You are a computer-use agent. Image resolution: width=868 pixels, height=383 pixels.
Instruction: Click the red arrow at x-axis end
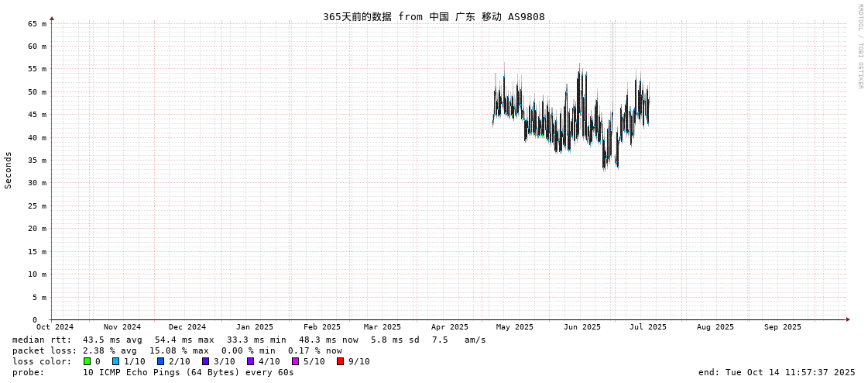pyautogui.click(x=848, y=319)
